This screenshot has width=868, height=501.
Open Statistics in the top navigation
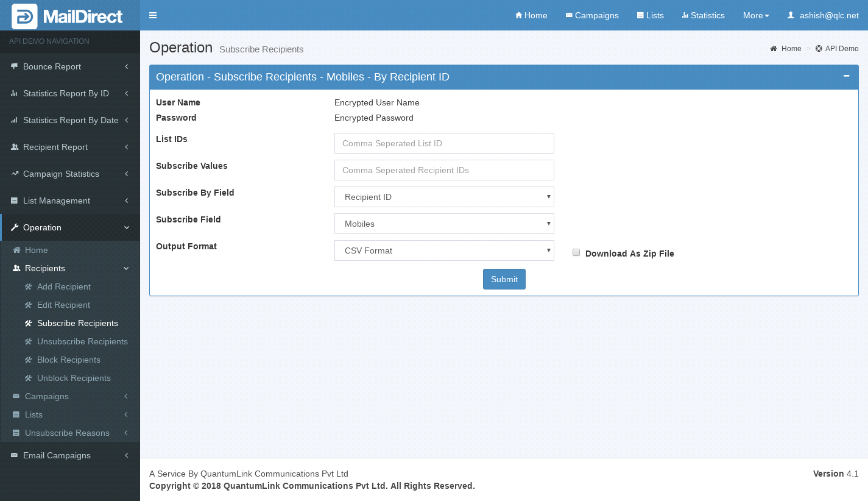[703, 15]
